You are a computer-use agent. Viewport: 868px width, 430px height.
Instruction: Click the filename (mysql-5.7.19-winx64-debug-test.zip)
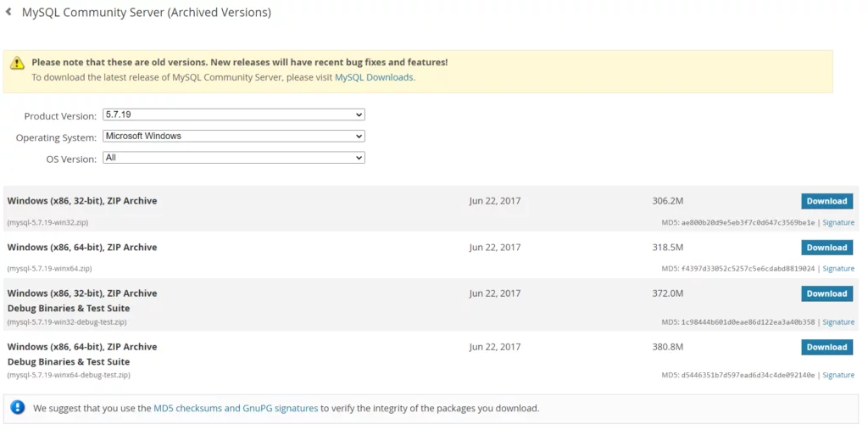point(69,375)
